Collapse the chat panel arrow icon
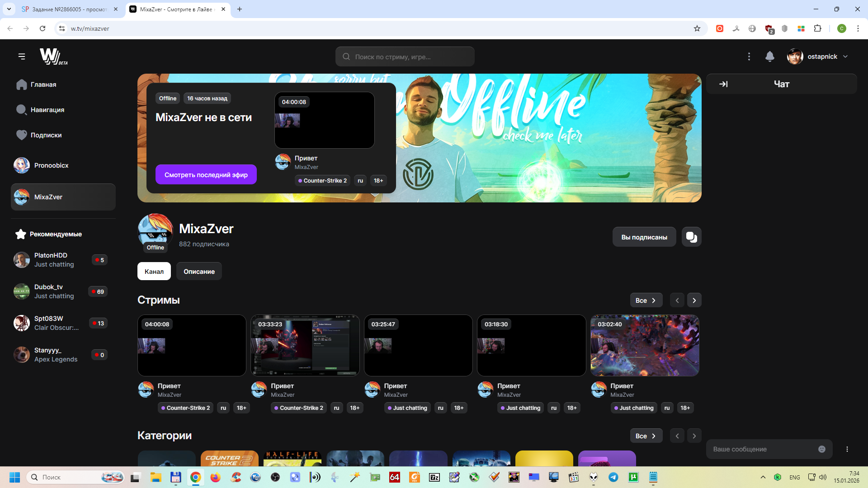 [723, 84]
